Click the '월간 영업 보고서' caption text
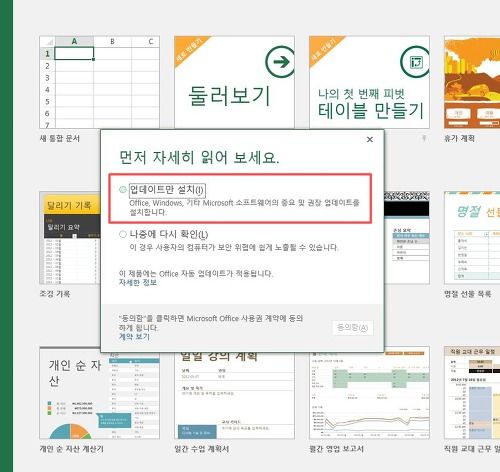500x472 pixels. 336,449
